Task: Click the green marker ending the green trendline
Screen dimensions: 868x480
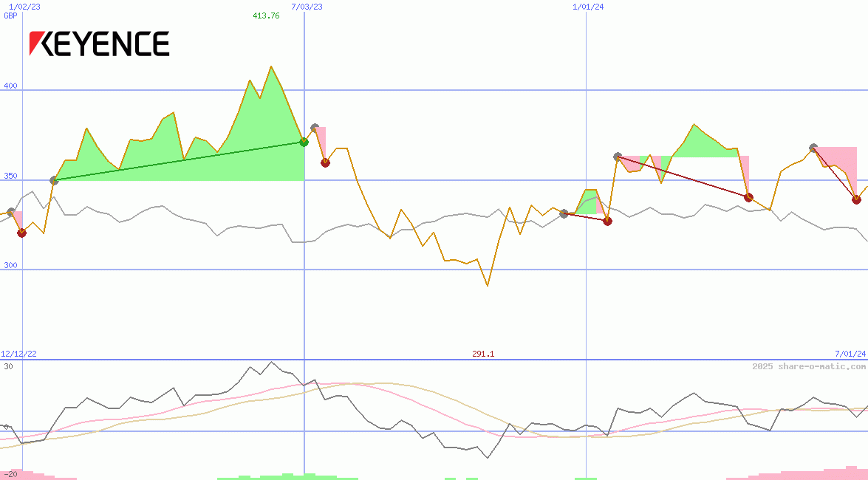Action: coord(304,142)
